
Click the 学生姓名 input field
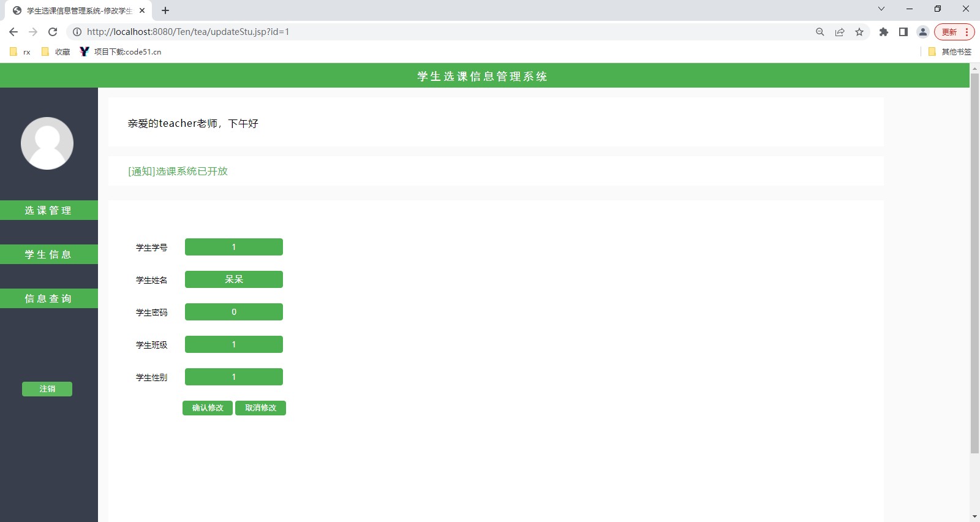pyautogui.click(x=233, y=279)
